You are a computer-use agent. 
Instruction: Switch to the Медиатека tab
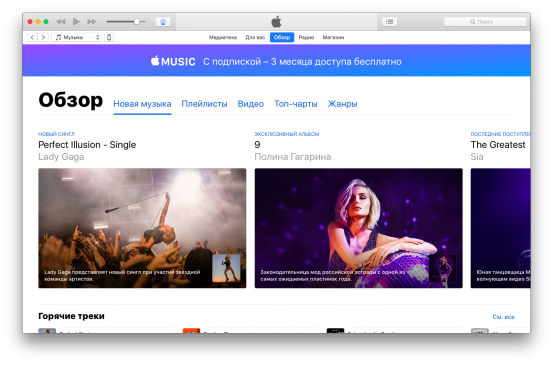click(223, 37)
